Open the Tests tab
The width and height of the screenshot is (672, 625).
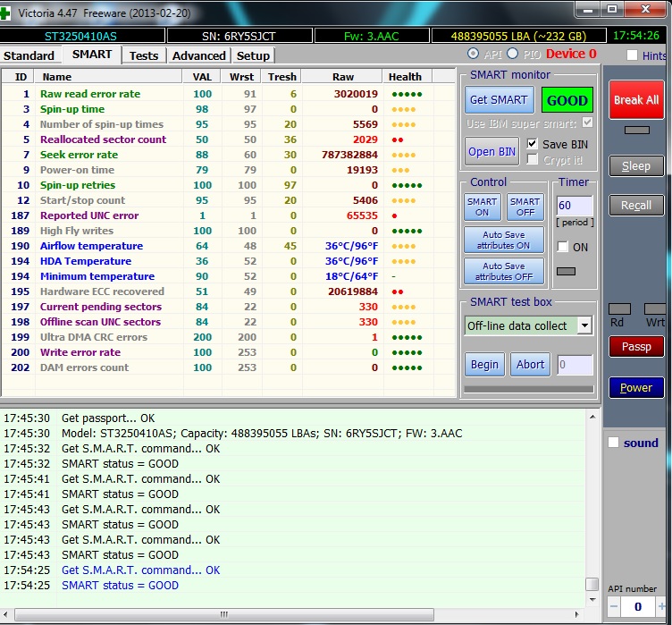click(x=144, y=55)
